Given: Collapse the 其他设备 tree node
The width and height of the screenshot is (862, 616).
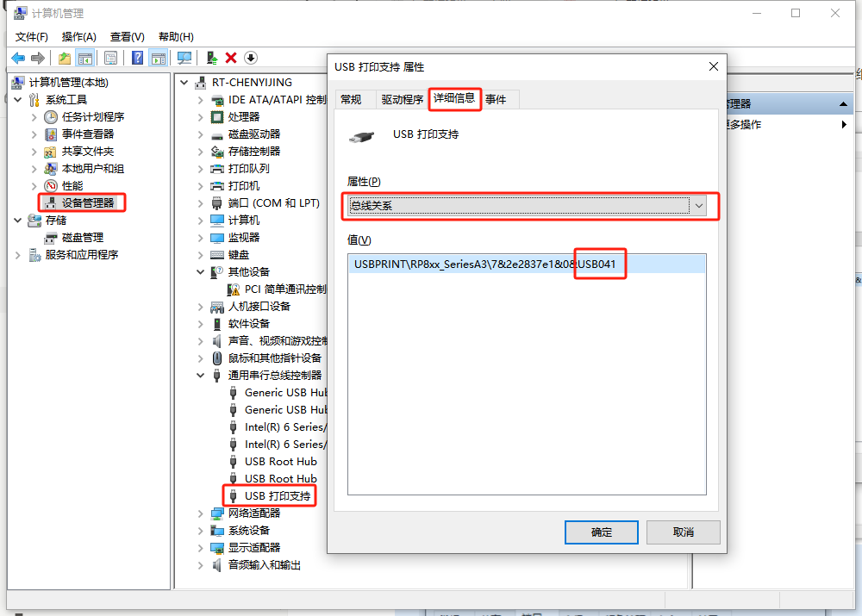Looking at the screenshot, I should (201, 272).
